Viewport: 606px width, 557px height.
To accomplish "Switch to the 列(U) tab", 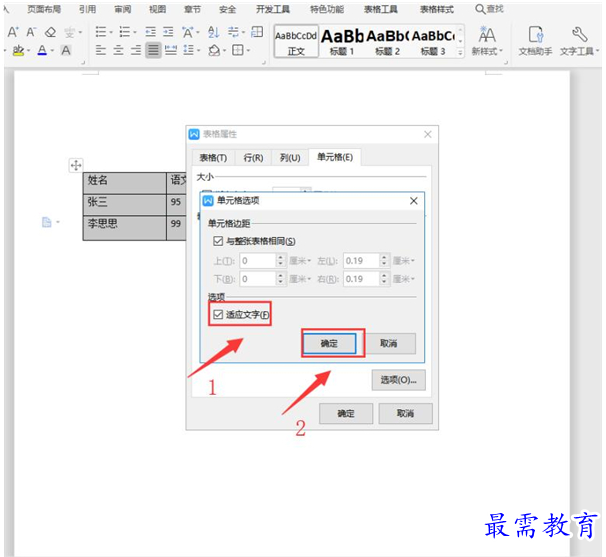I will (x=290, y=158).
